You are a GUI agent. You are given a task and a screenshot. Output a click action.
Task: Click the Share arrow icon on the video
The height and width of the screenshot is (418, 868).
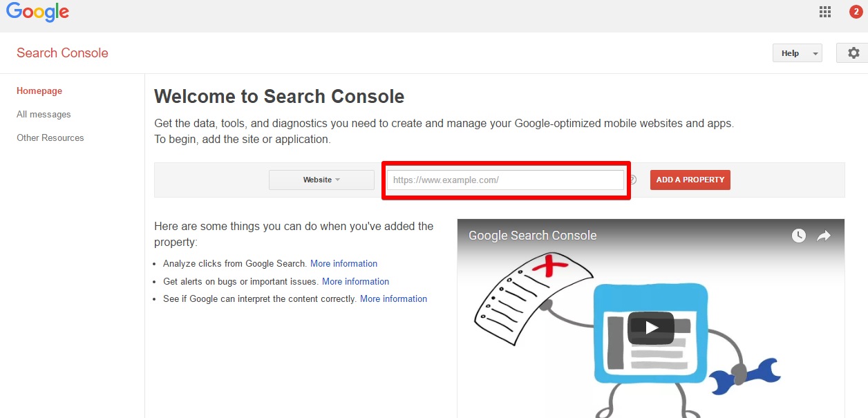click(x=824, y=236)
